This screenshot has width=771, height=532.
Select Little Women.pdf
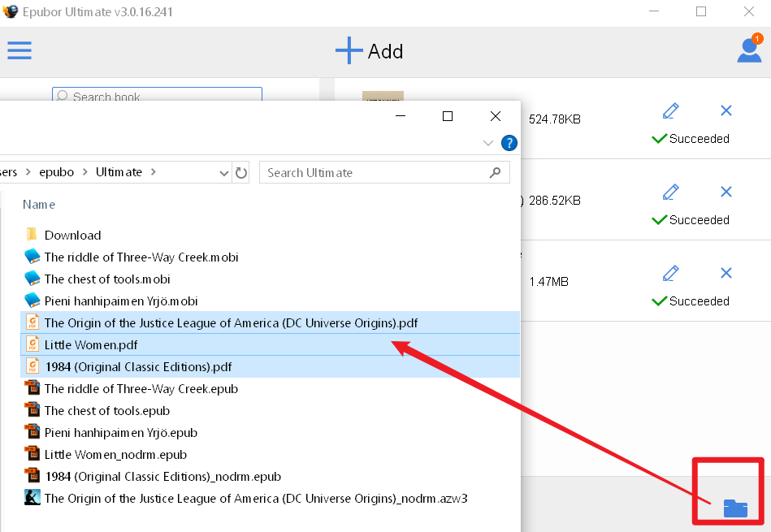[270, 344]
